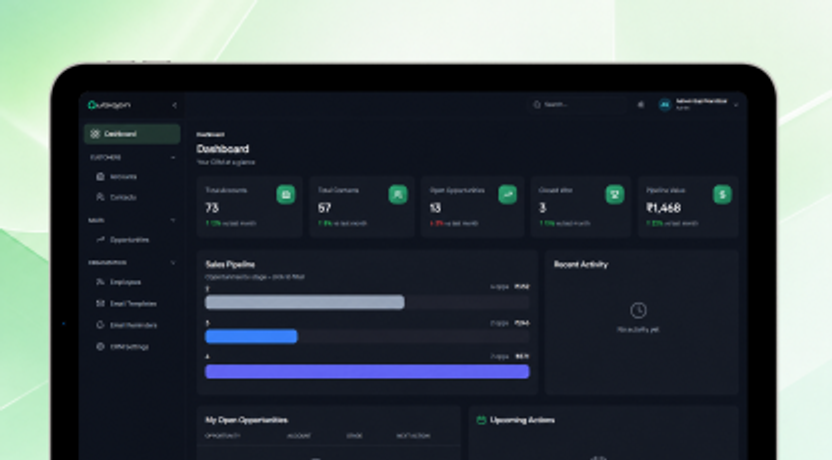Click the Email Reminders clock icon
832x460 pixels.
point(100,325)
